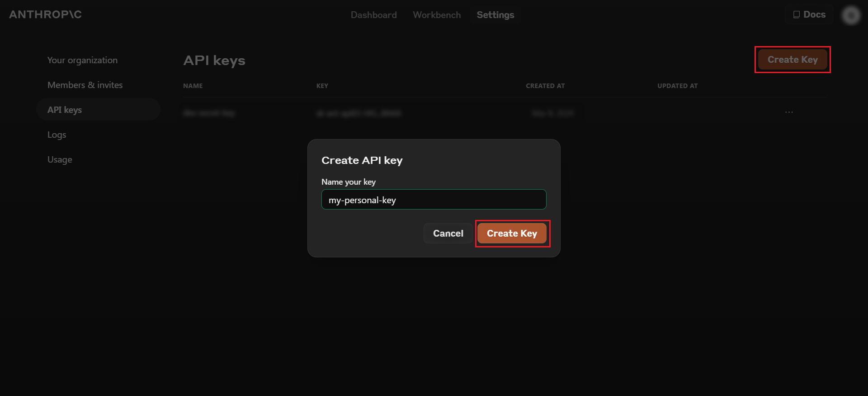This screenshot has height=396, width=868.
Task: Select the Settings tab
Action: tap(495, 15)
